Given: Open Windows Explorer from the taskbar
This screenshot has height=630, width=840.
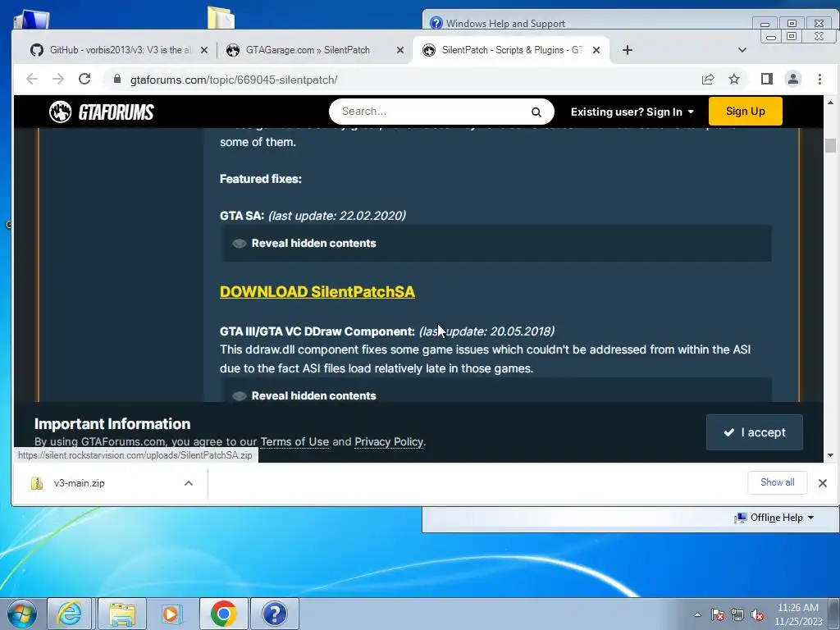Looking at the screenshot, I should pyautogui.click(x=122, y=614).
